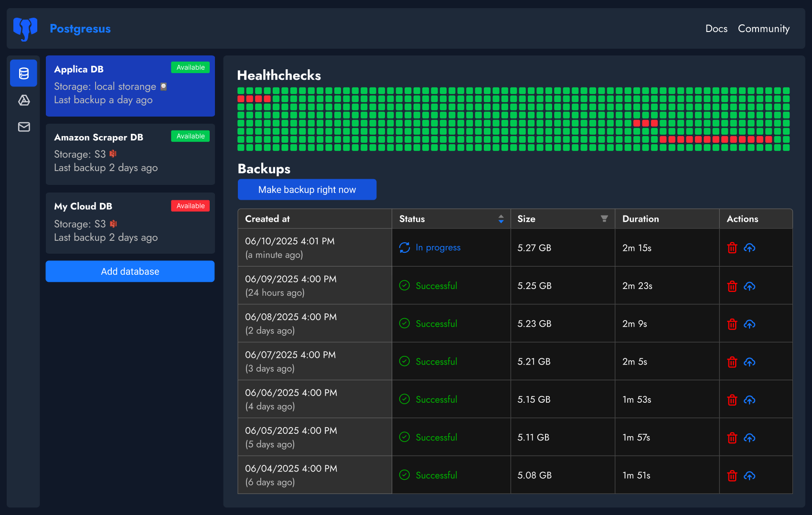
Task: Click the Postgresus elephant logo
Action: (25, 29)
